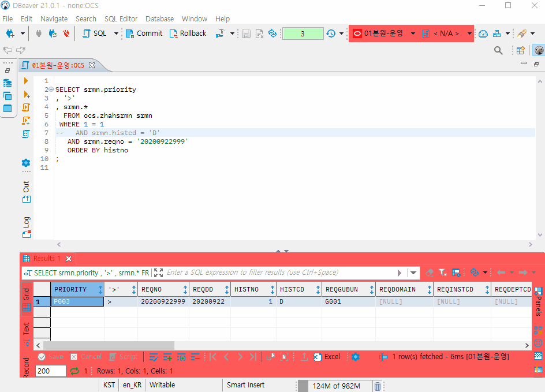Click the Disconnect icon with red slash
The width and height of the screenshot is (545, 392).
pyautogui.click(x=66, y=33)
